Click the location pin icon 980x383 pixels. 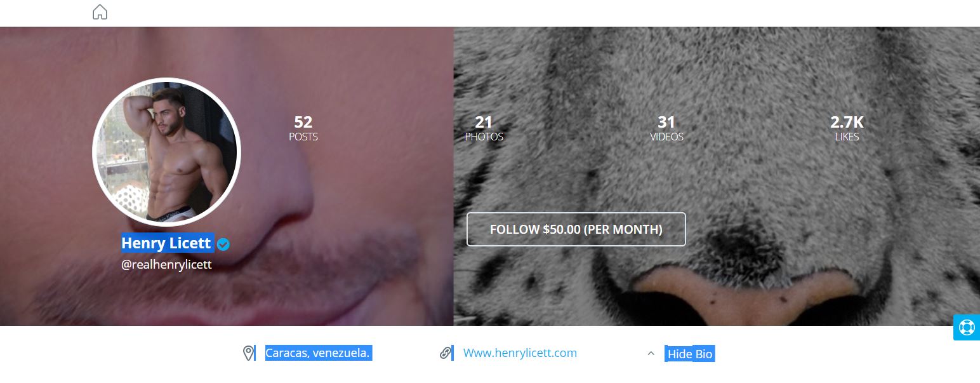point(248,353)
